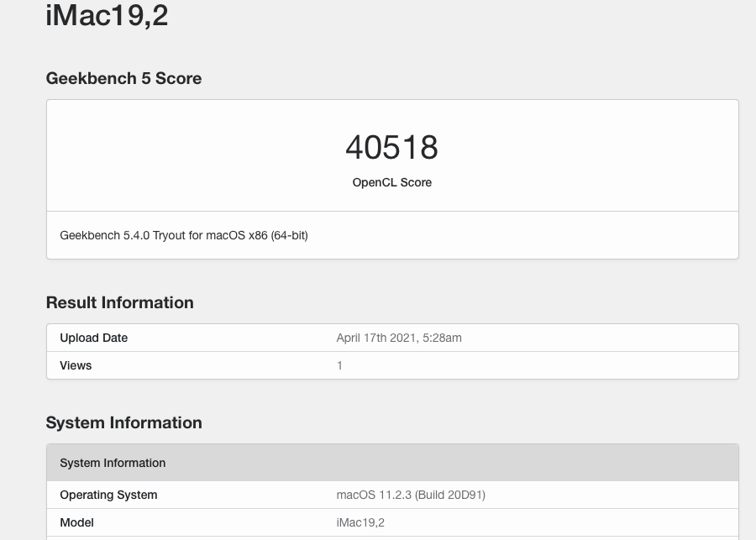Click the 'Geekbench 5.4.0' version text
The height and width of the screenshot is (540, 756).
[104, 235]
